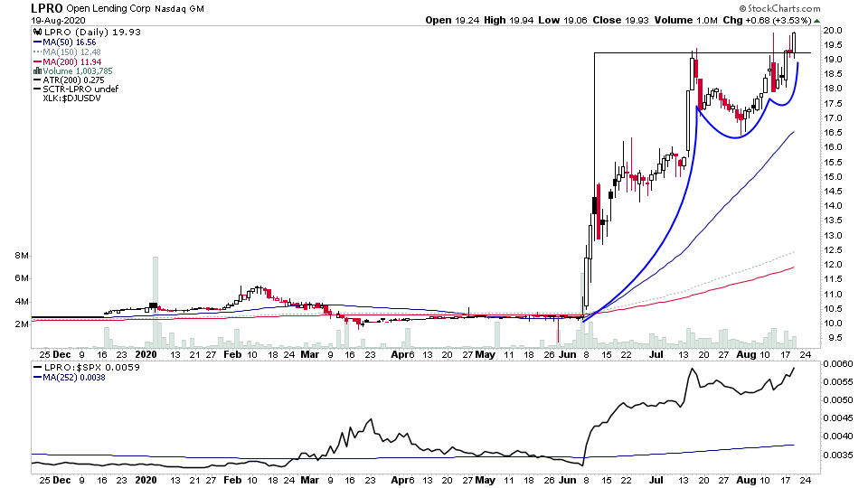Click the Open Lending Corp company name

(x=108, y=9)
